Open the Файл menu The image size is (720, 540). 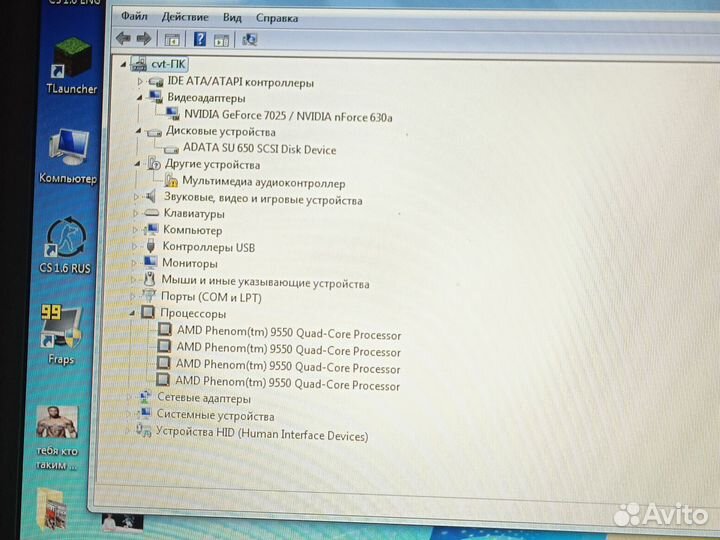click(x=134, y=17)
